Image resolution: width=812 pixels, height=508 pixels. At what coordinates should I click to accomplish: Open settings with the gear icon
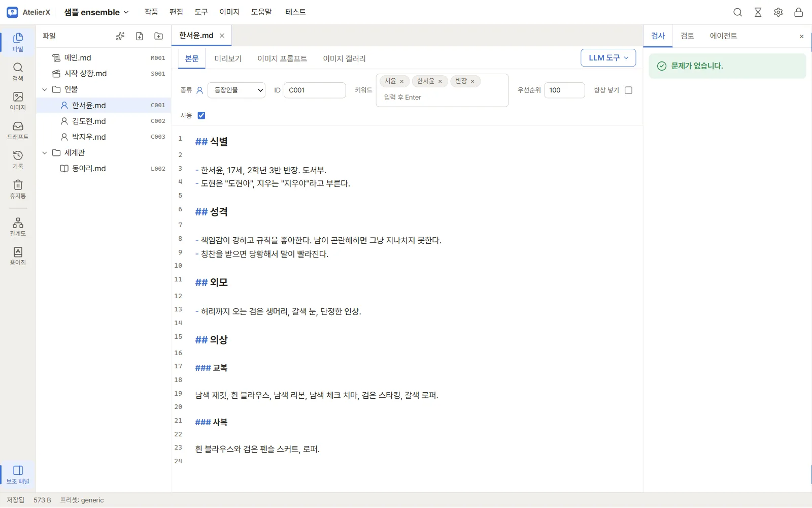(779, 12)
